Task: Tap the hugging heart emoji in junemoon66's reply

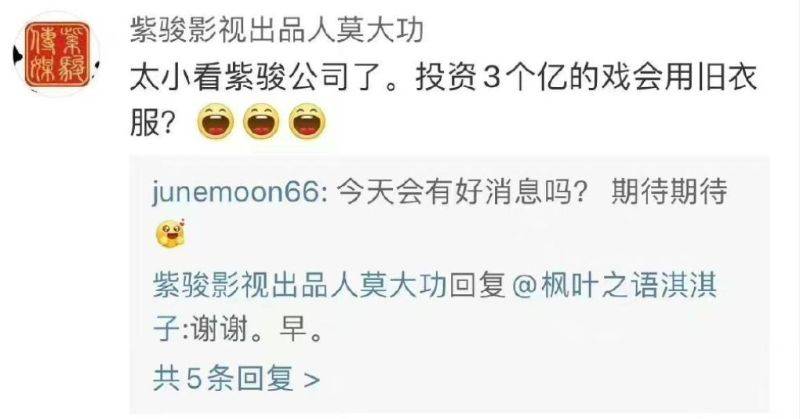Action: pyautogui.click(x=170, y=234)
